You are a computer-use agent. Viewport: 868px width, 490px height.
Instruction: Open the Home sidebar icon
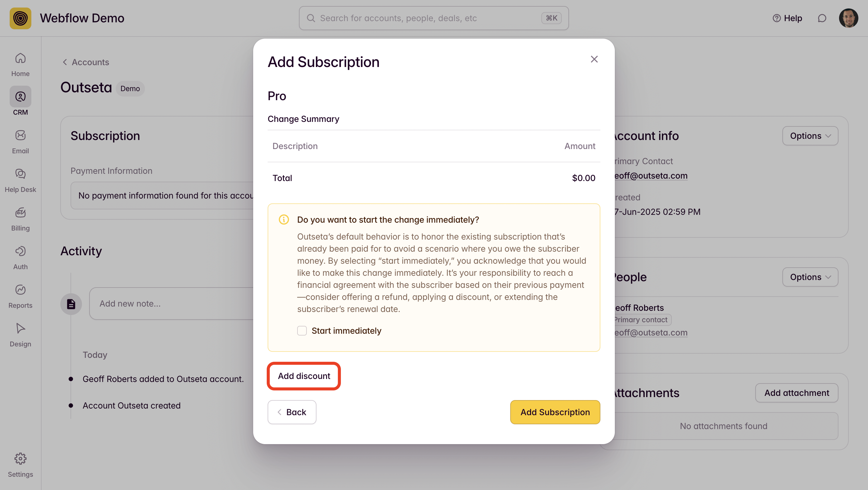tap(20, 64)
